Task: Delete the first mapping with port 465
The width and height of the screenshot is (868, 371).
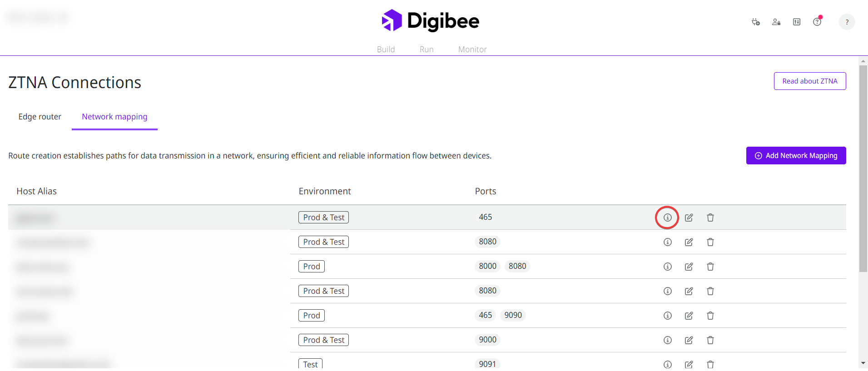Action: tap(710, 218)
